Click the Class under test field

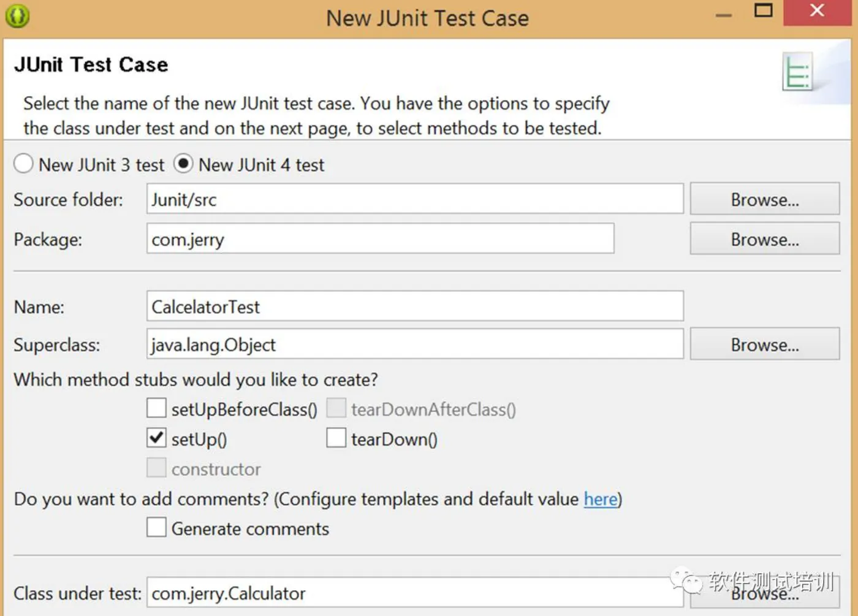tap(415, 593)
